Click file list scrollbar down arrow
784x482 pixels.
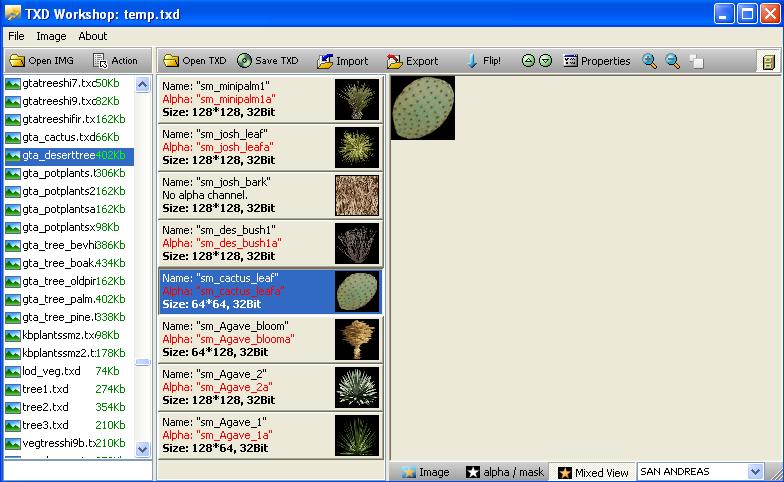pos(142,450)
